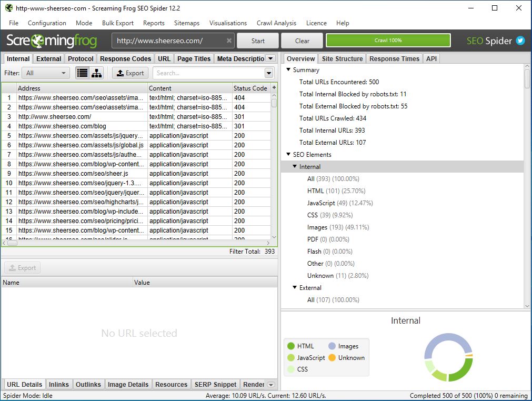Open the Help menu

click(x=343, y=23)
